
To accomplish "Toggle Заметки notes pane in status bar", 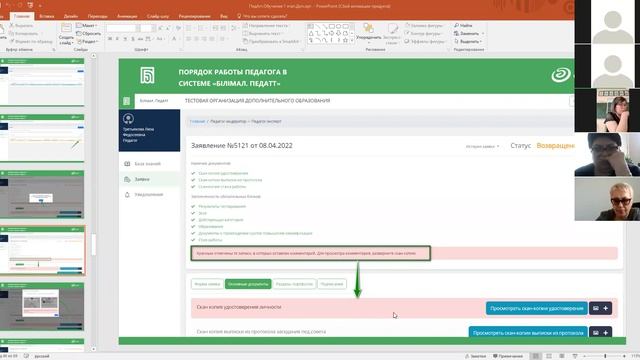I will click(x=476, y=356).
